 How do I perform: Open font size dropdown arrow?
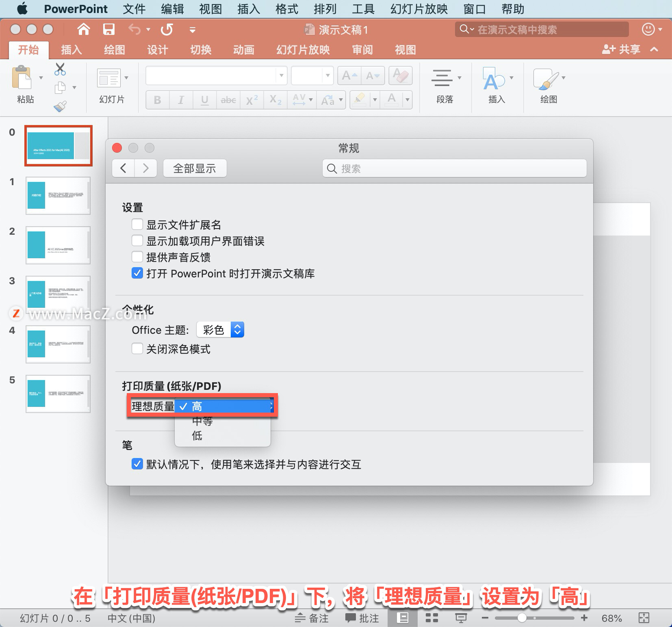coord(327,76)
